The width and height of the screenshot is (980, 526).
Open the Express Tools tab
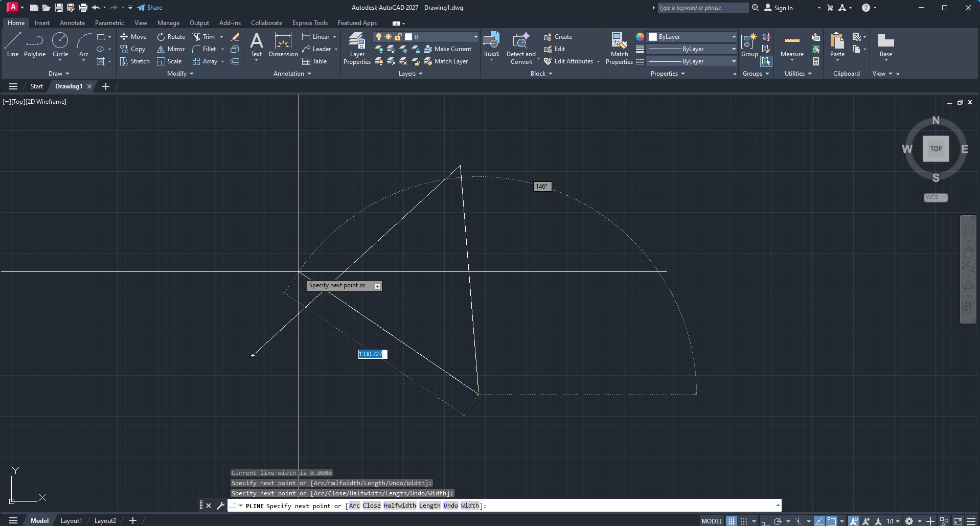pos(310,23)
